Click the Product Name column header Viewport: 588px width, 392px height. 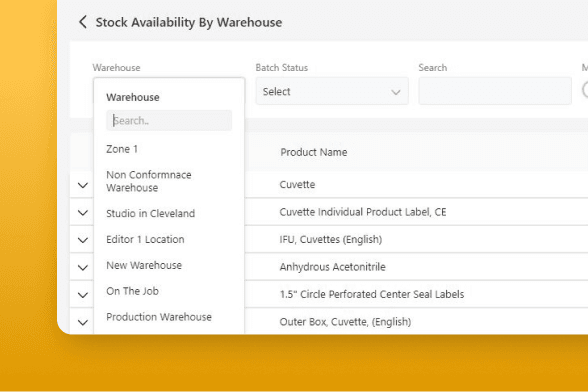pyautogui.click(x=314, y=152)
